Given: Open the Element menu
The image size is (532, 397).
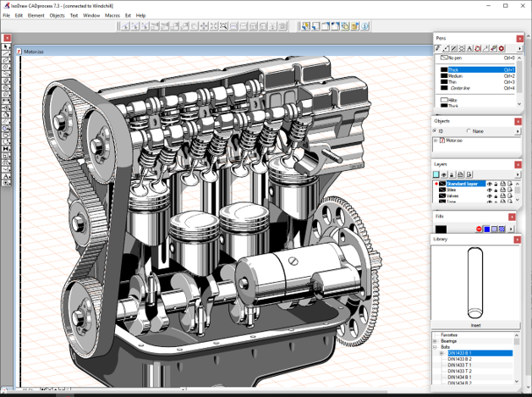Looking at the screenshot, I should [x=36, y=15].
